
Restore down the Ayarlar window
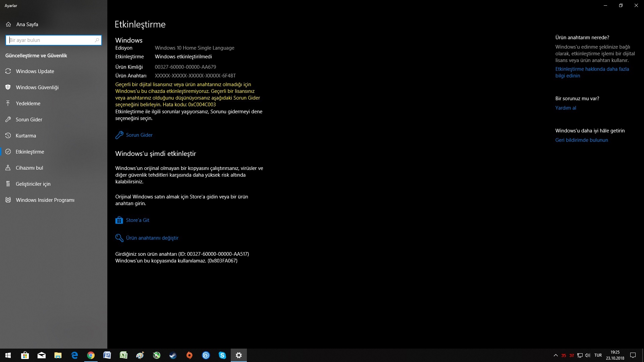tap(621, 5)
